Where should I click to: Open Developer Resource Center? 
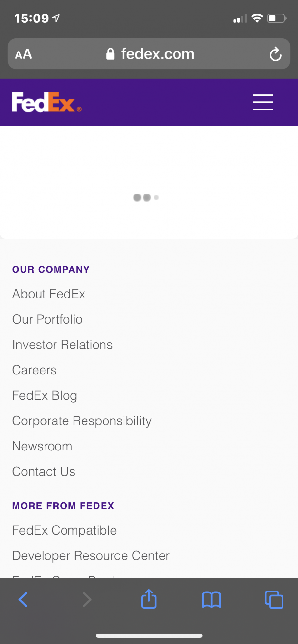[91, 556]
